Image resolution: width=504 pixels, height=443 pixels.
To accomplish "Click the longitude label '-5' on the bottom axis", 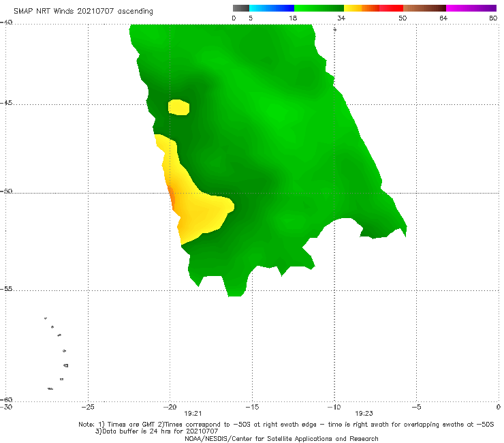I will 416,407.
